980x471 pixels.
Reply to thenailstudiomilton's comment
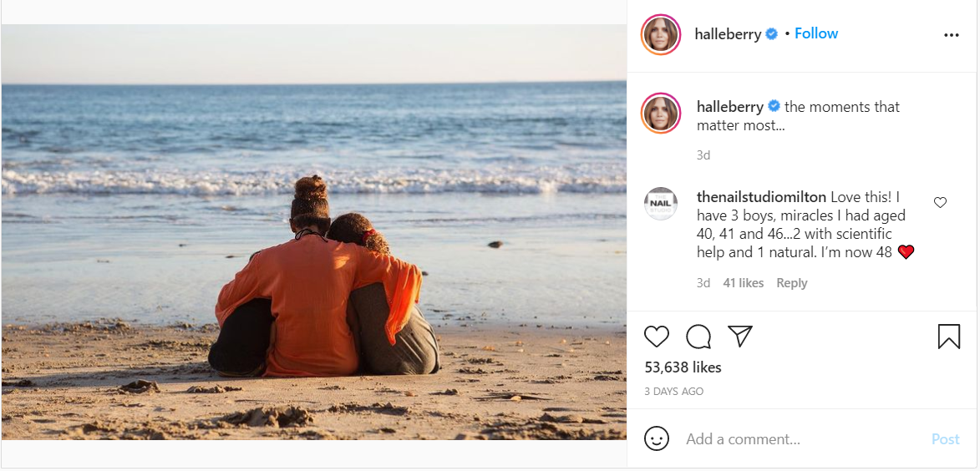792,283
